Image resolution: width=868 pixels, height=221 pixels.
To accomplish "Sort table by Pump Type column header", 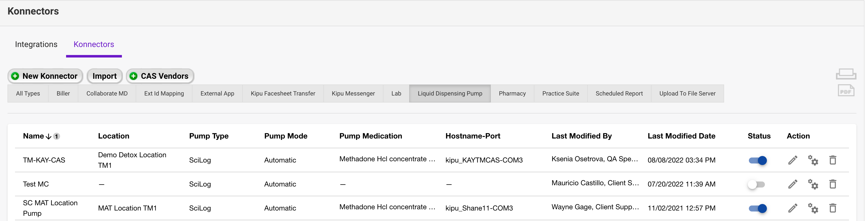I will (208, 136).
